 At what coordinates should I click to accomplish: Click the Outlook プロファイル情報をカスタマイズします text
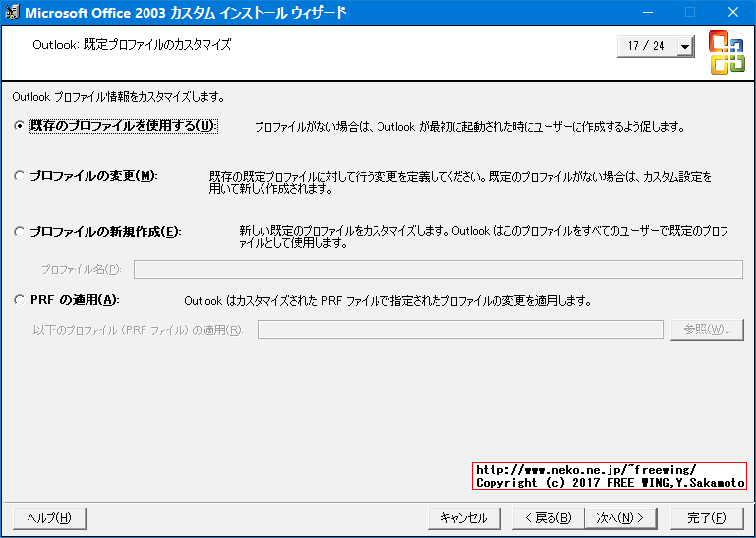[x=119, y=97]
